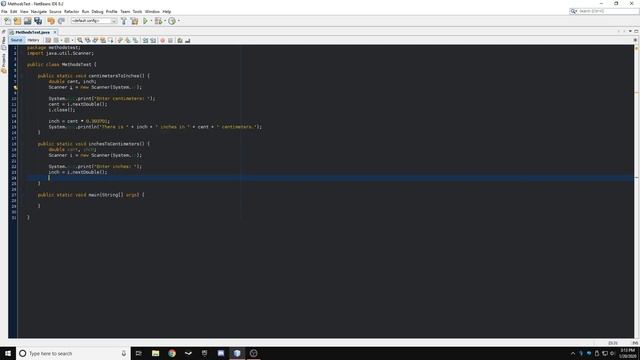The width and height of the screenshot is (640, 360).
Task: Open the Profile Project dropdown arrow
Action: pyautogui.click(x=178, y=21)
